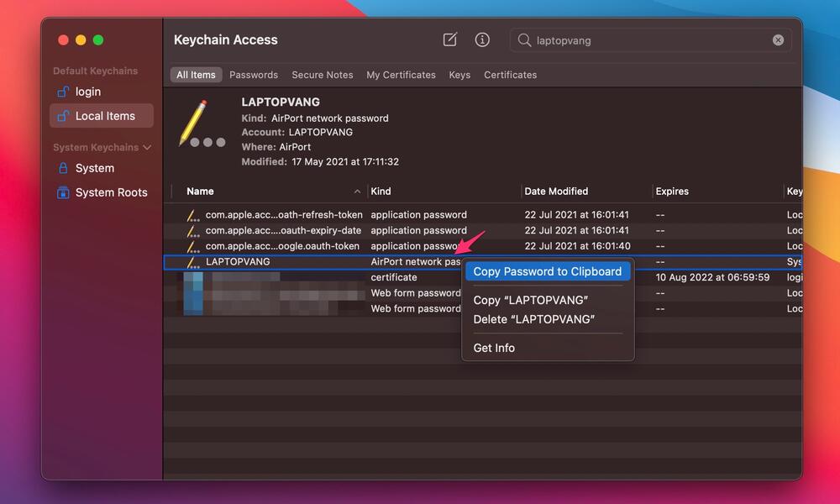Click the large pencil password icon in details

pyautogui.click(x=202, y=123)
